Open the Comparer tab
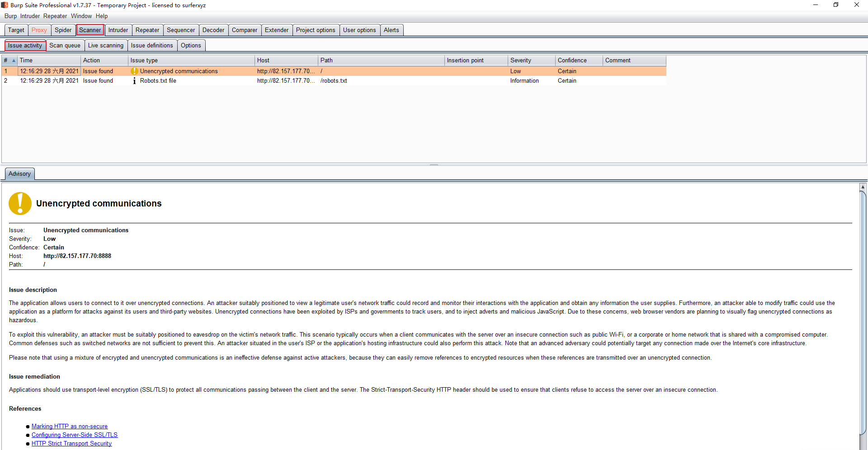 point(245,30)
